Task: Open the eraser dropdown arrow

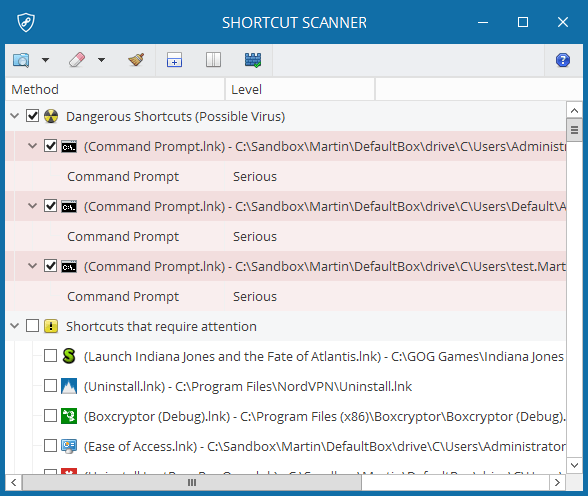Action: (x=101, y=60)
